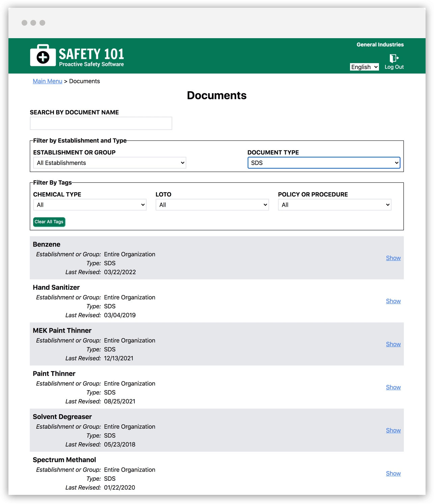Screen dimensions: 434x504
Task: Show the Solvent Degreaser document
Action: tap(394, 430)
